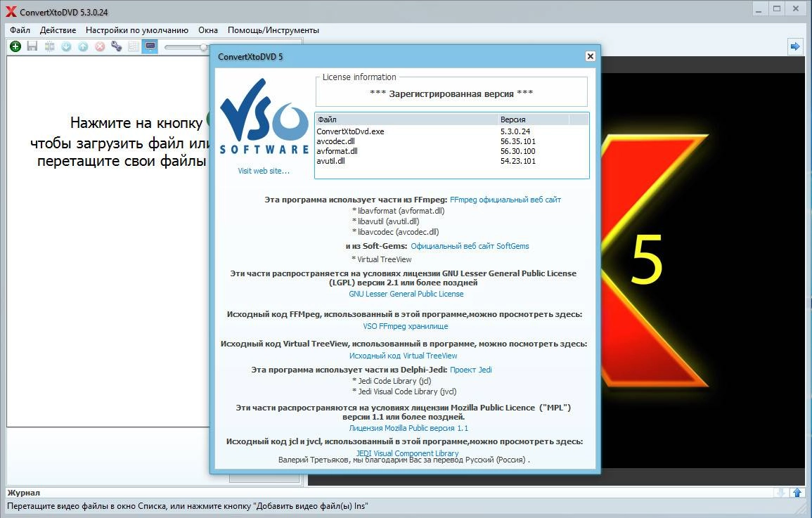Image resolution: width=812 pixels, height=518 pixels.
Task: Click the Журнал panel label
Action: [23, 493]
